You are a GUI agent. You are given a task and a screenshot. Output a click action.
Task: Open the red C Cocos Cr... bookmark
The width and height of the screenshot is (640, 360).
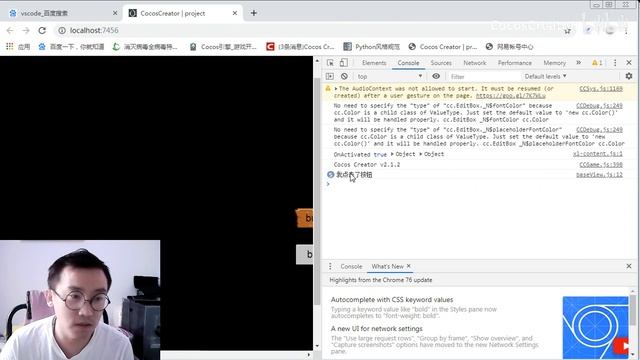pos(300,47)
